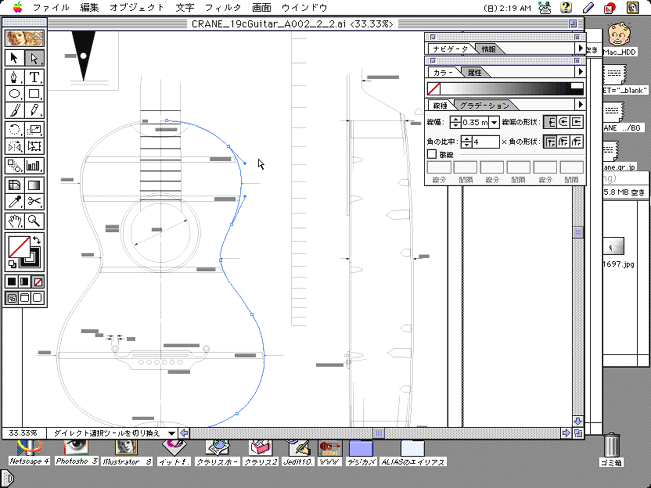Image resolution: width=651 pixels, height=488 pixels.
Task: Select the Pen tool in the toolbox
Action: (x=15, y=76)
